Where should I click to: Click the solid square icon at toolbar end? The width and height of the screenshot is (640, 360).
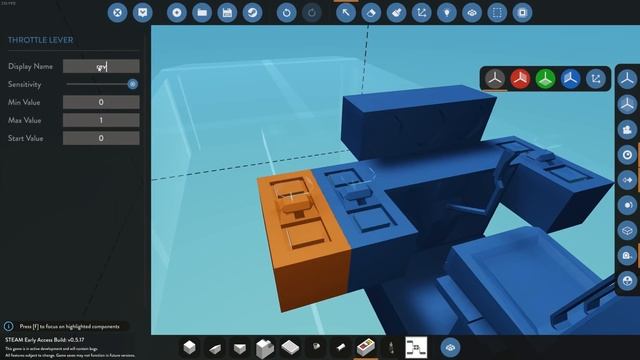[x=522, y=13]
